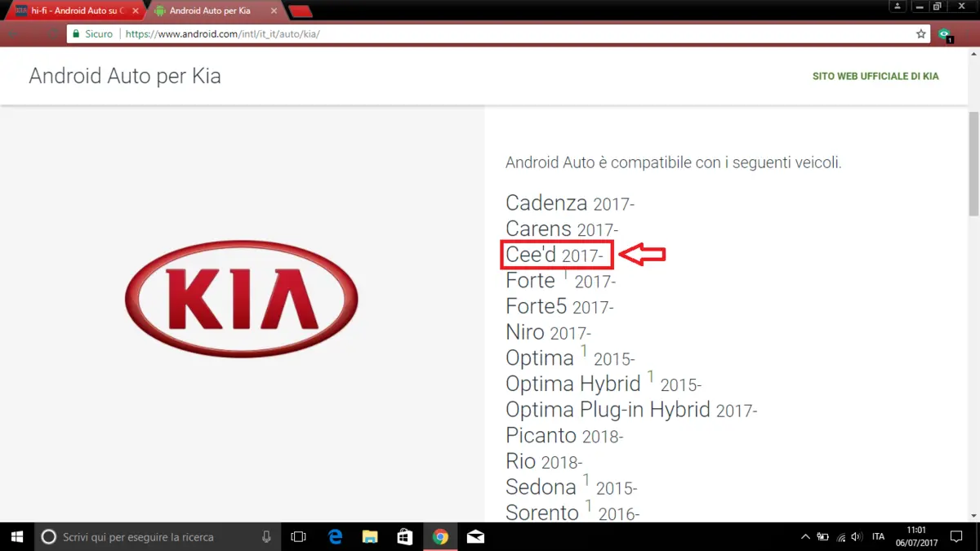This screenshot has width=980, height=551.
Task: Open a new tab with the red button
Action: pyautogui.click(x=301, y=11)
